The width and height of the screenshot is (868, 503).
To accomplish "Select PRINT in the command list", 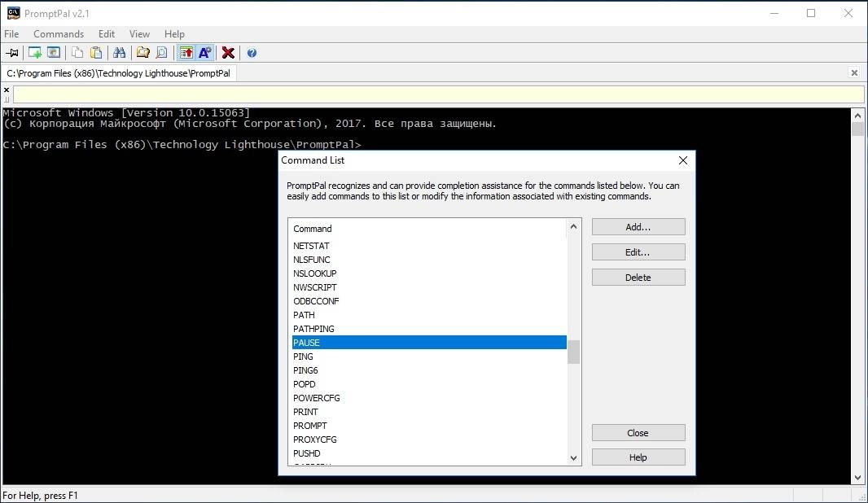I will coord(429,412).
